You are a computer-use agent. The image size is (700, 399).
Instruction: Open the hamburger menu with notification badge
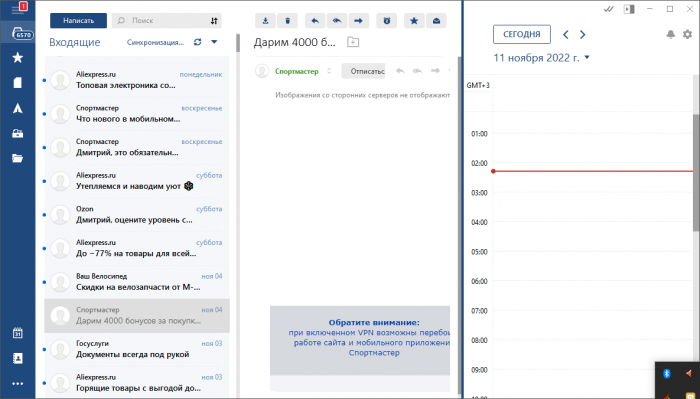pyautogui.click(x=18, y=8)
